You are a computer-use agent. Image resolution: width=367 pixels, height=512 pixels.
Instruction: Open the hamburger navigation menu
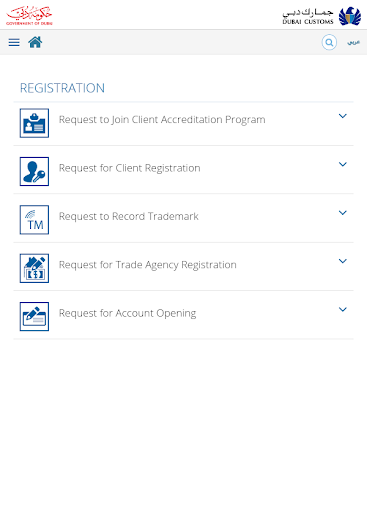click(x=14, y=42)
